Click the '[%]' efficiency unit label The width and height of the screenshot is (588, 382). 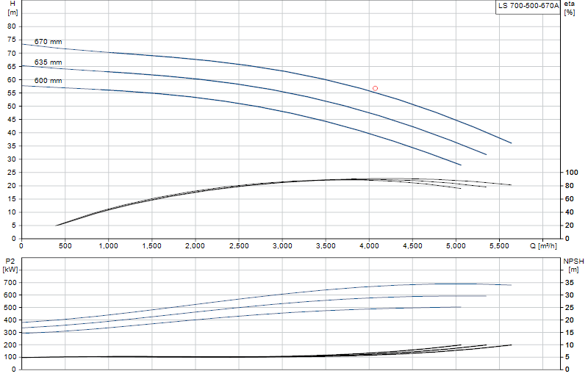569,12
